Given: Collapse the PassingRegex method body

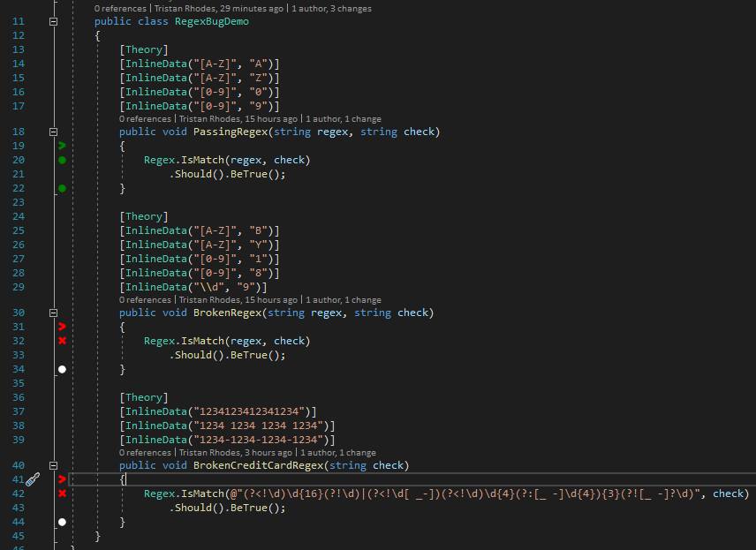Looking at the screenshot, I should coord(53,131).
